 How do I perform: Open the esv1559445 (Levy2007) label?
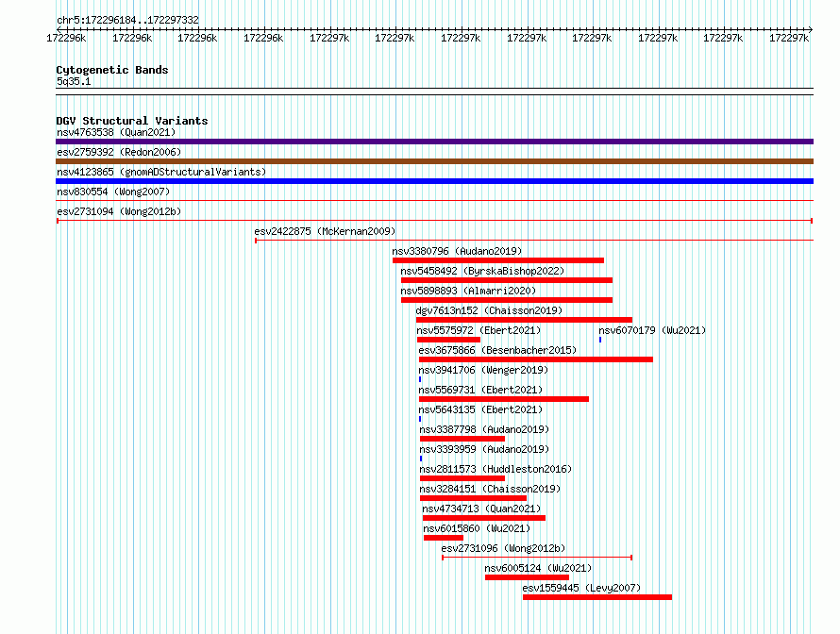(581, 588)
